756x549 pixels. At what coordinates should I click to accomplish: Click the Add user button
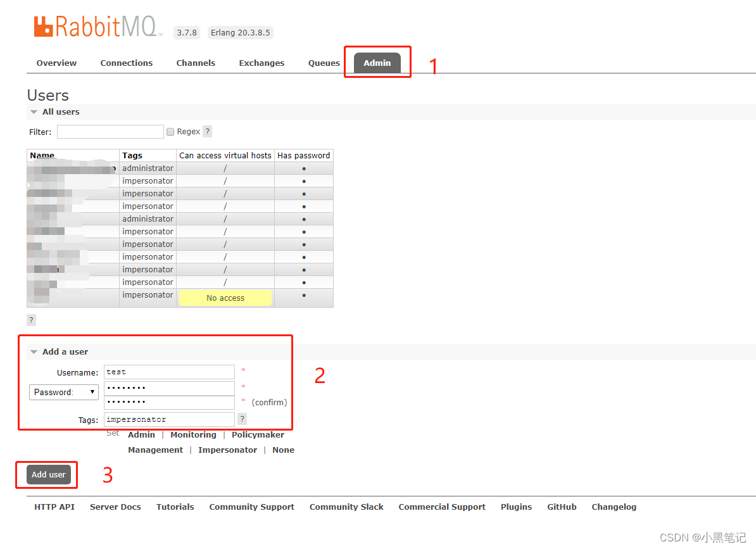click(x=49, y=475)
